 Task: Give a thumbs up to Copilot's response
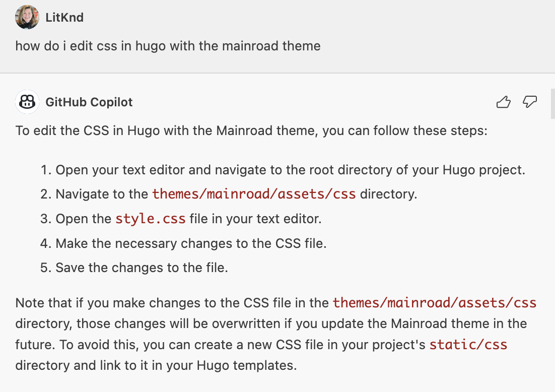point(503,102)
